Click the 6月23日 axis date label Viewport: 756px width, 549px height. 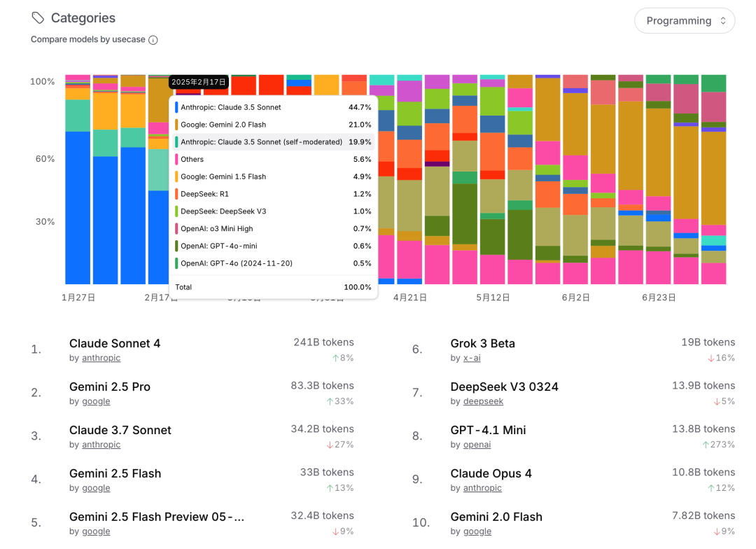(659, 298)
